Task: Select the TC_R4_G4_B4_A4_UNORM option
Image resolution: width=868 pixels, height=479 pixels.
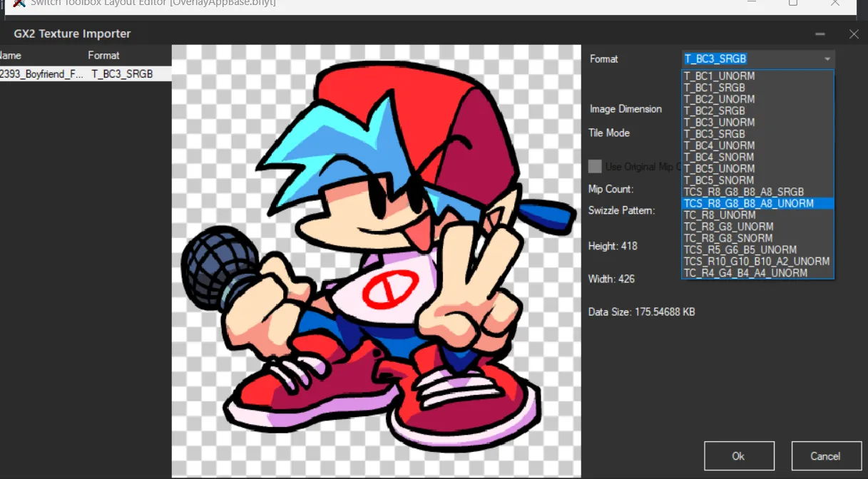Action: 746,273
